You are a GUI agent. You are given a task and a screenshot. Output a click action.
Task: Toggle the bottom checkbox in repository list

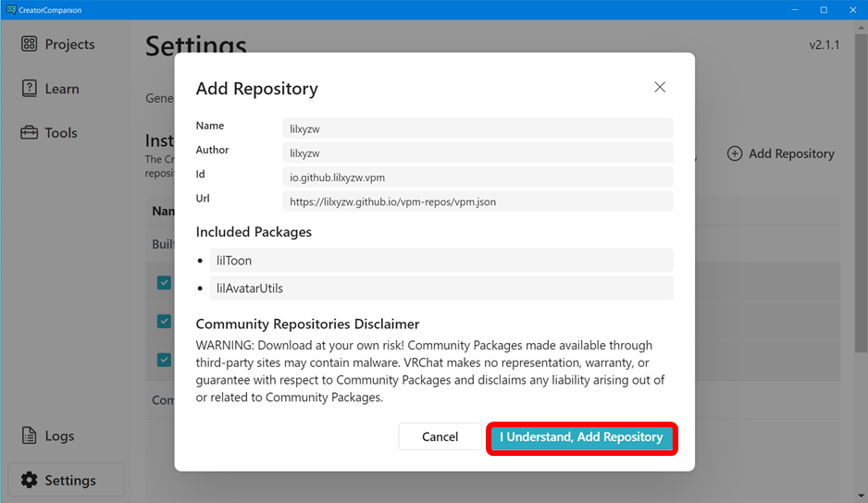pyautogui.click(x=164, y=360)
